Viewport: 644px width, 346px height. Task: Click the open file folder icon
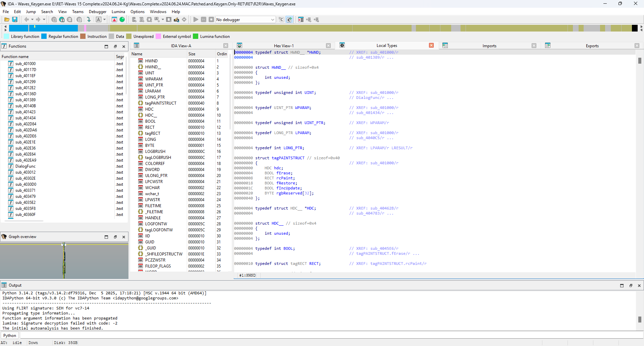(7, 20)
